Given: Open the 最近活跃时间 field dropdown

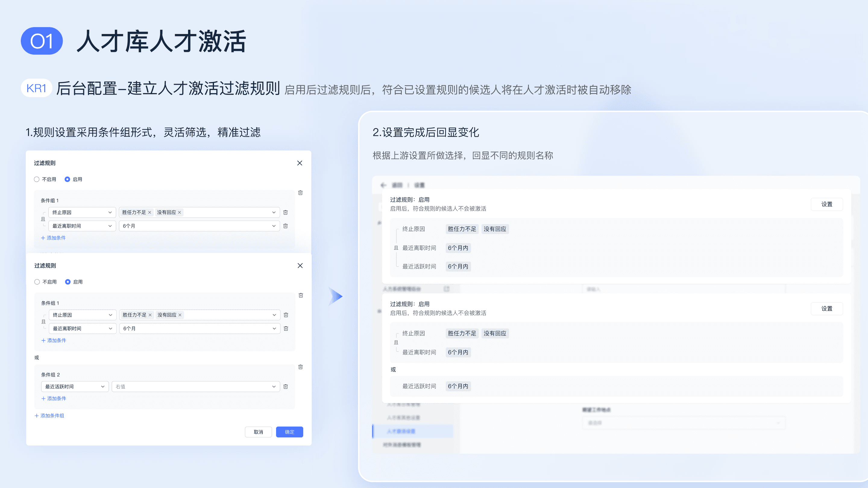Looking at the screenshot, I should (75, 386).
